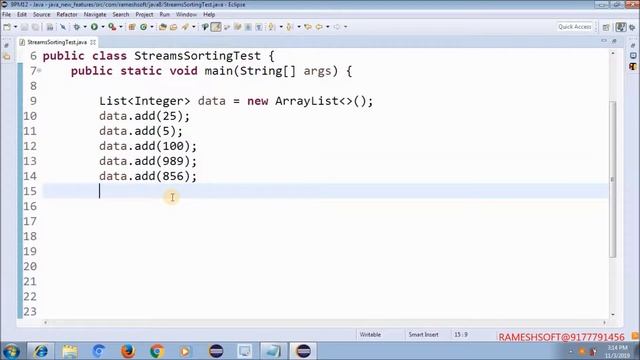640x360 pixels.
Task: Expand the External Tools dropdown arrow
Action: pos(121,27)
